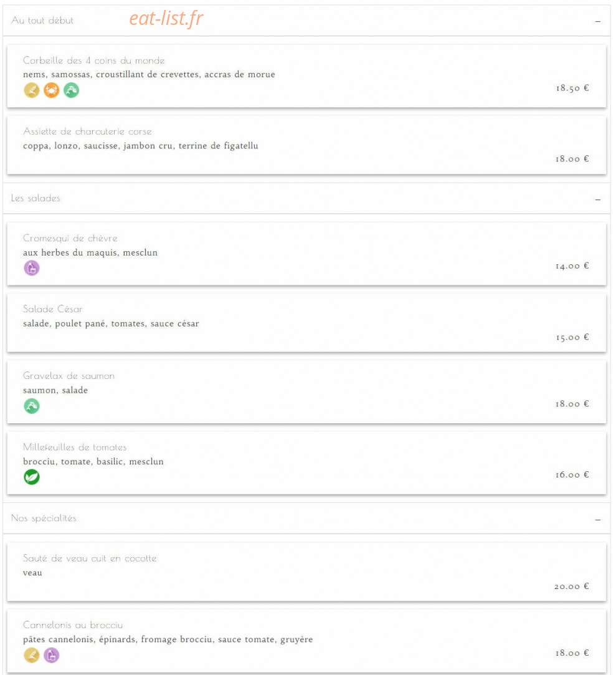Click the vegetarian leaf icon under Millefeuilles de tomates
The height and width of the screenshot is (675, 616).
coord(31,477)
